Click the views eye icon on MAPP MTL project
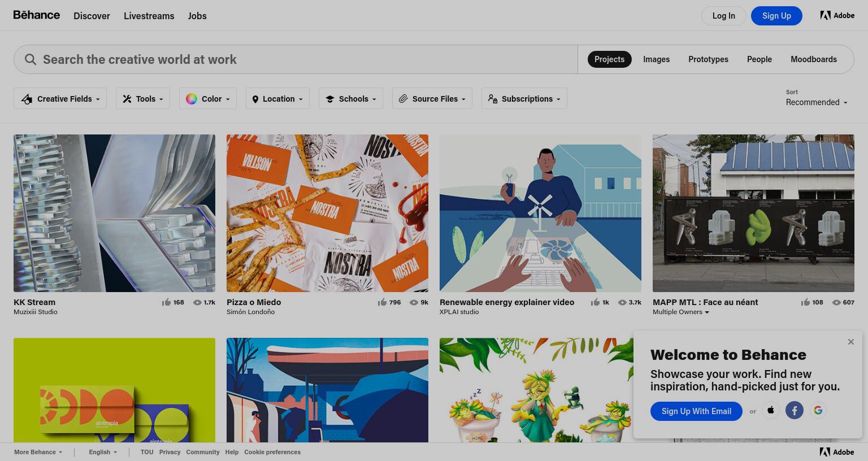 836,302
